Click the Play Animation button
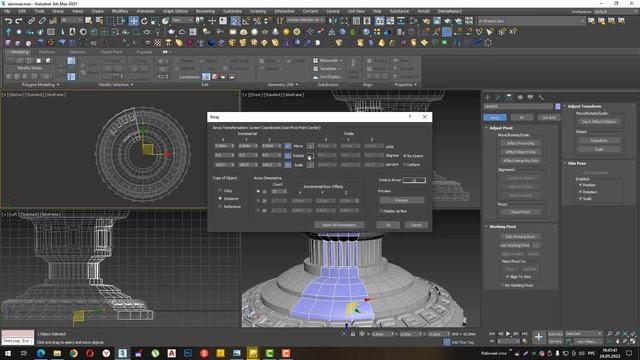Viewport: 640px width, 360px height. click(508, 334)
